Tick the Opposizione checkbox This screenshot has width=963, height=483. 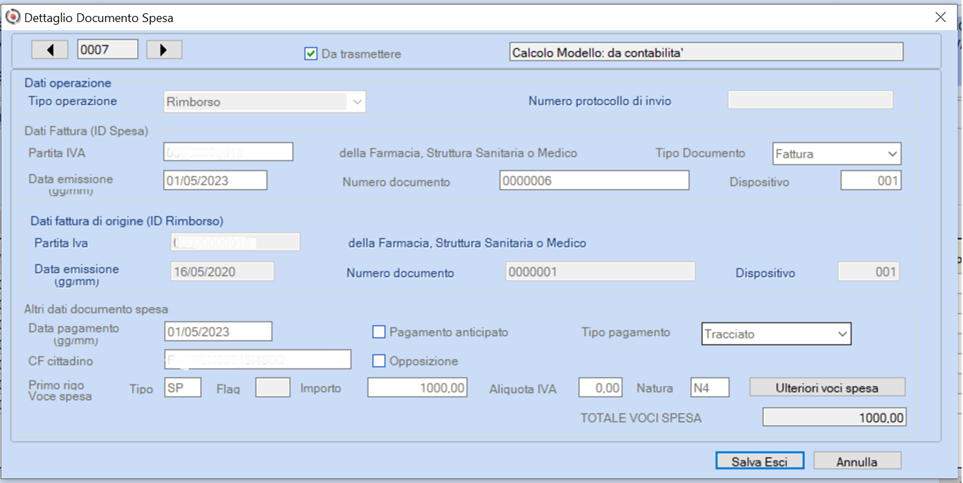[x=379, y=361]
